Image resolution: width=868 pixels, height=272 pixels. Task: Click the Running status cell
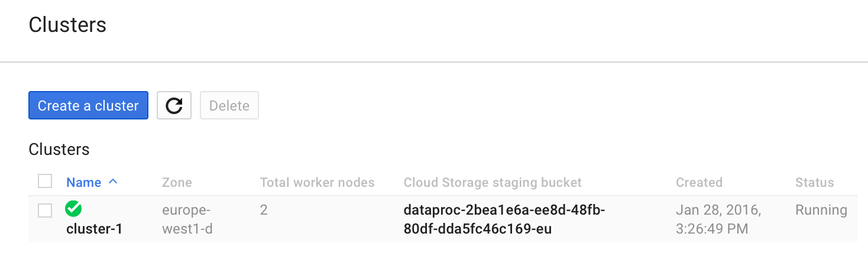(821, 210)
